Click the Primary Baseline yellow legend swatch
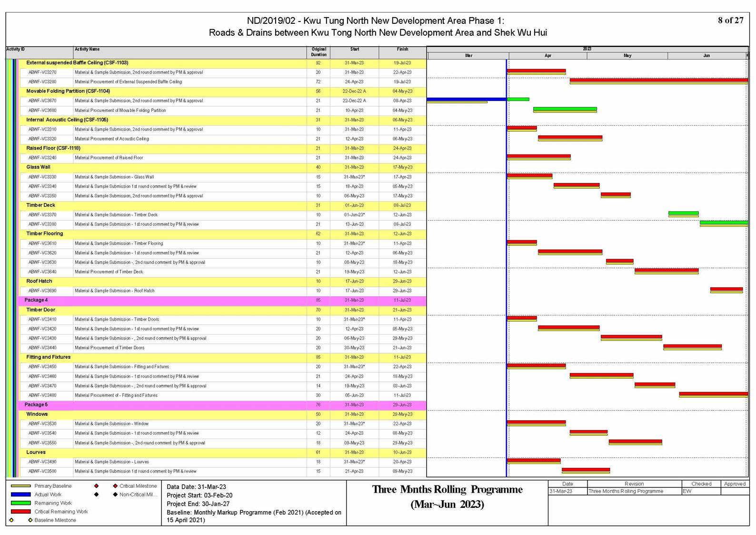756x535 pixels. pyautogui.click(x=20, y=486)
